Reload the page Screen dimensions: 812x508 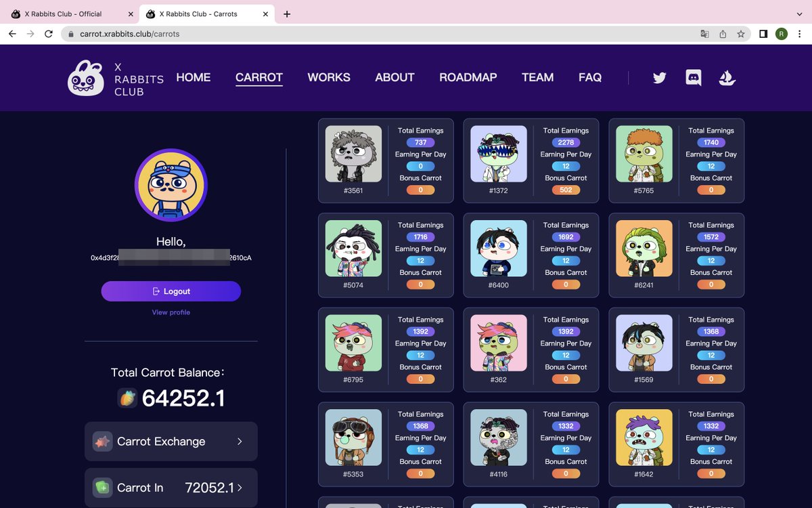click(x=49, y=34)
